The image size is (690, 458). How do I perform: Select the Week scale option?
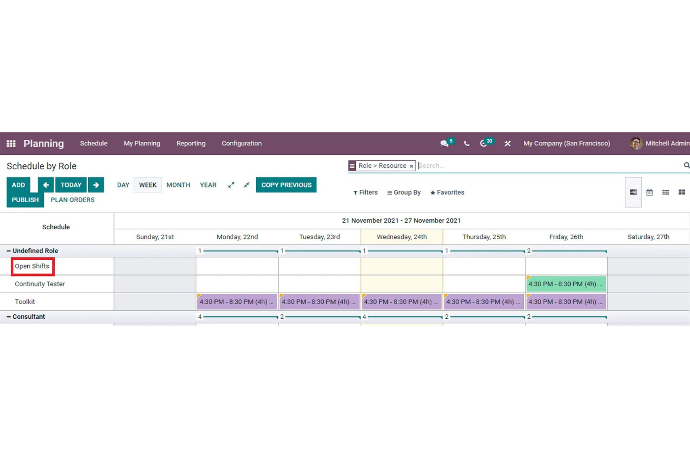(148, 185)
